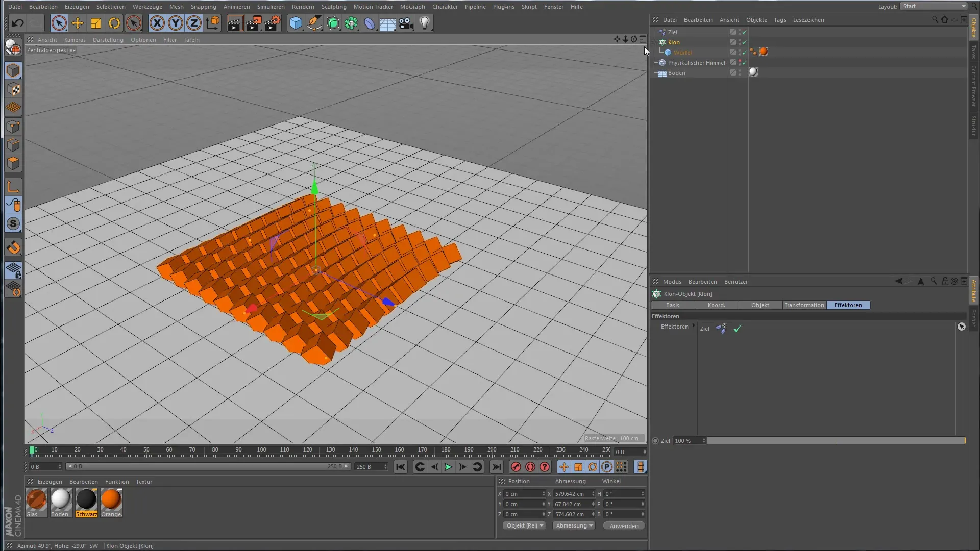Click the Undo arrow icon

pyautogui.click(x=18, y=23)
